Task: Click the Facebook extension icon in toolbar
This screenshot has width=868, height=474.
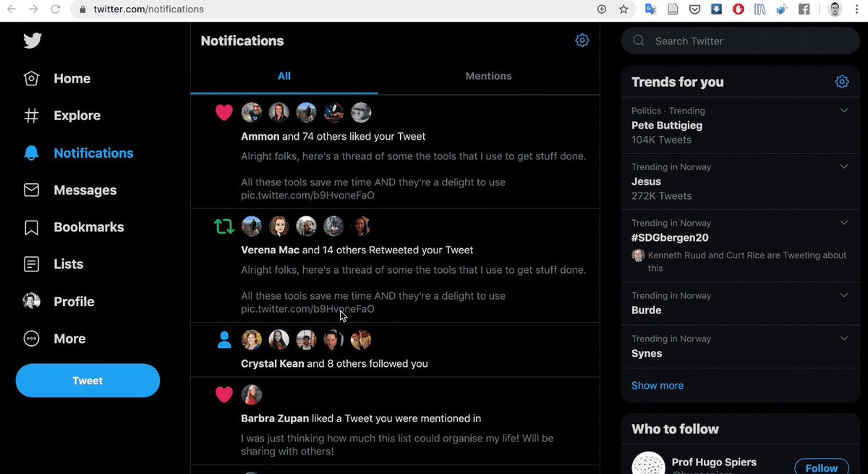Action: click(804, 9)
